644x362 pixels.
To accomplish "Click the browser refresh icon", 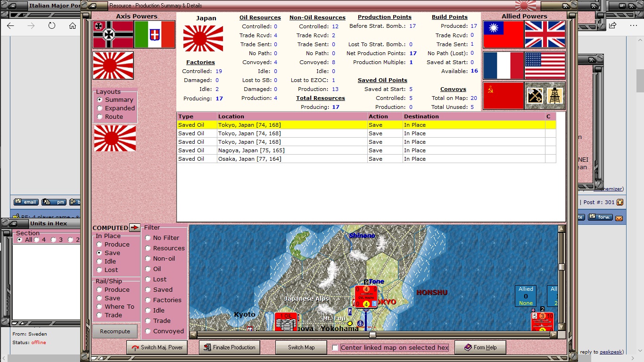I will (x=52, y=25).
